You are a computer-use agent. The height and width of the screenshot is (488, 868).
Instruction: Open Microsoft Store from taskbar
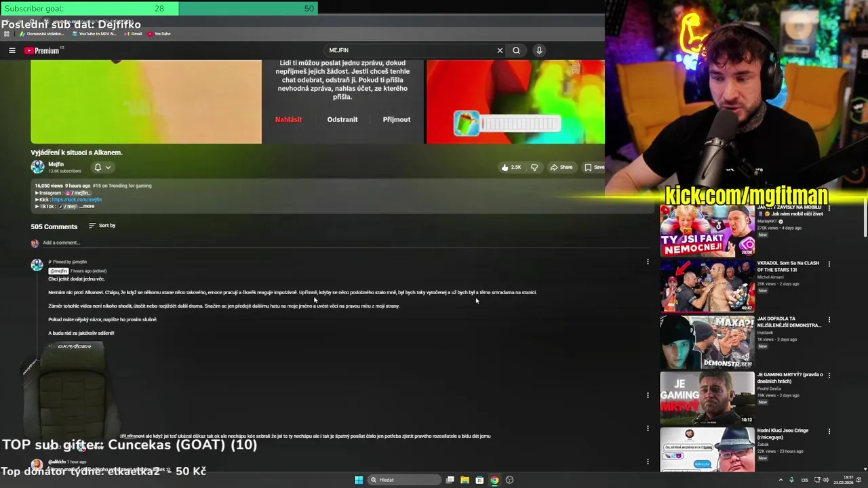pyautogui.click(x=479, y=480)
